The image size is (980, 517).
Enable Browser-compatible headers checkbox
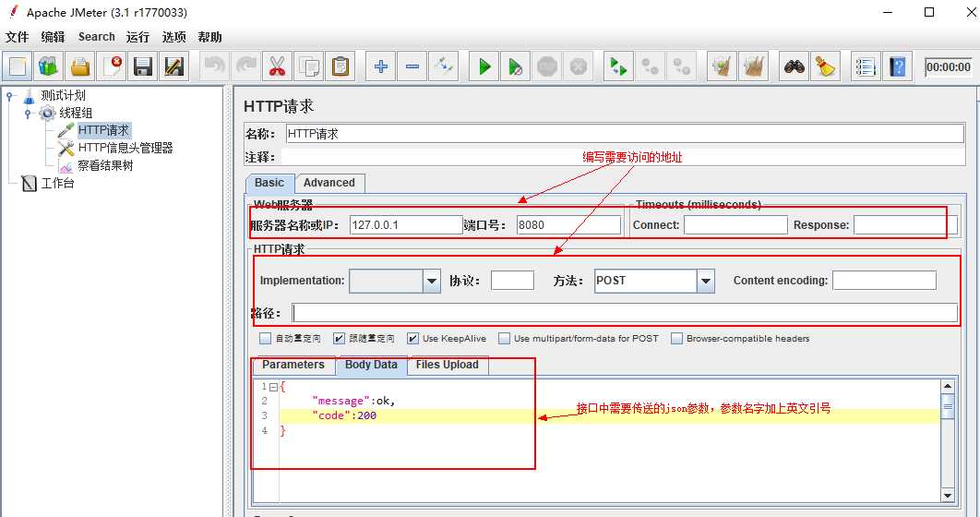[676, 338]
